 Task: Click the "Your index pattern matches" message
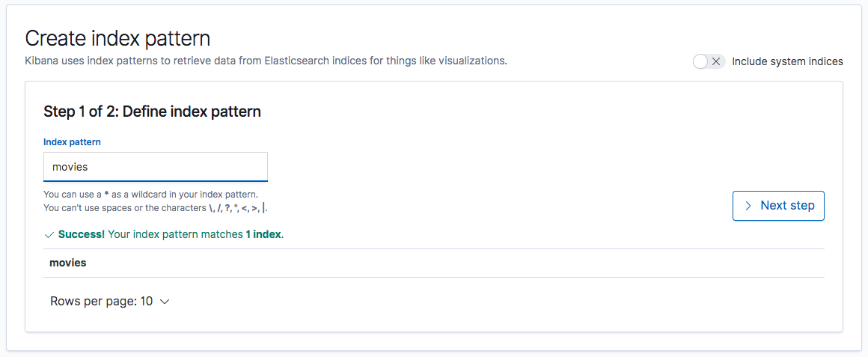pos(175,234)
